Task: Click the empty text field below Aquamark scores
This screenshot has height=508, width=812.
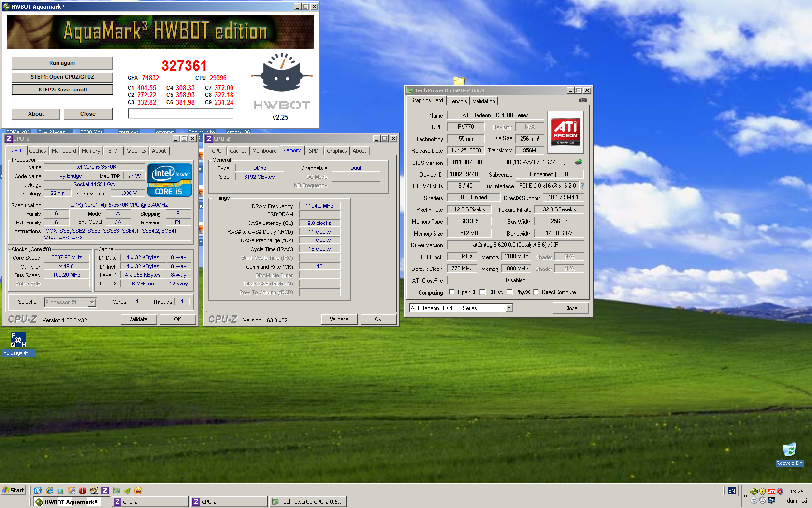Action: tap(181, 113)
